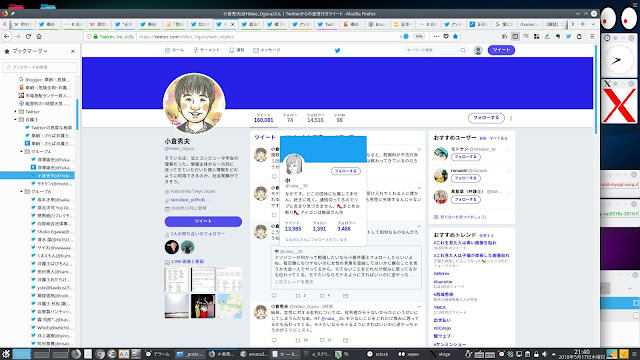Viewport: 640px width, 360px height.
Task: Click the blue bookmark star in address bar
Action: 455,36
